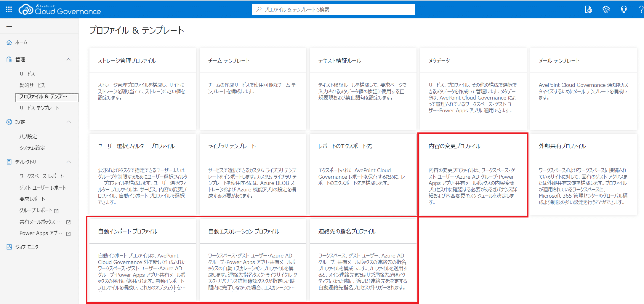Viewport: 644px width, 304px height.
Task: Open サービス in the sidebar
Action: click(27, 74)
